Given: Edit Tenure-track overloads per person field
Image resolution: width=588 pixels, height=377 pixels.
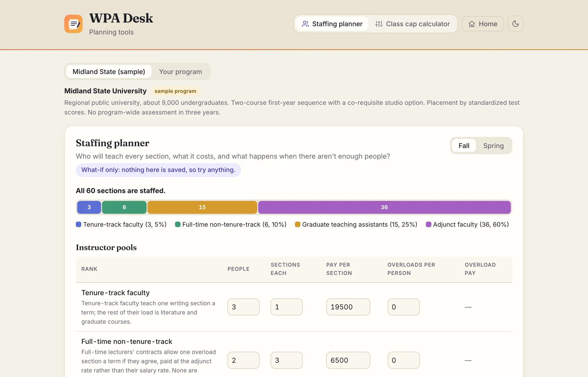Looking at the screenshot, I should pyautogui.click(x=404, y=307).
